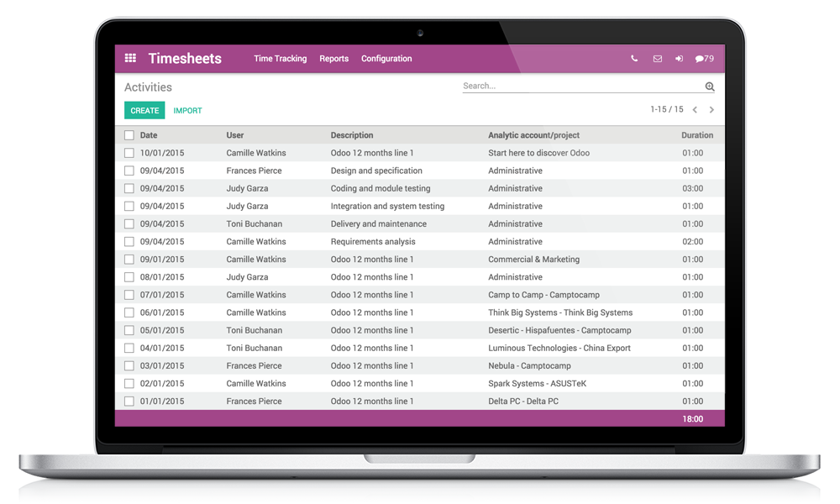This screenshot has height=504, width=840.
Task: Go to previous page with left chevron
Action: tap(695, 109)
